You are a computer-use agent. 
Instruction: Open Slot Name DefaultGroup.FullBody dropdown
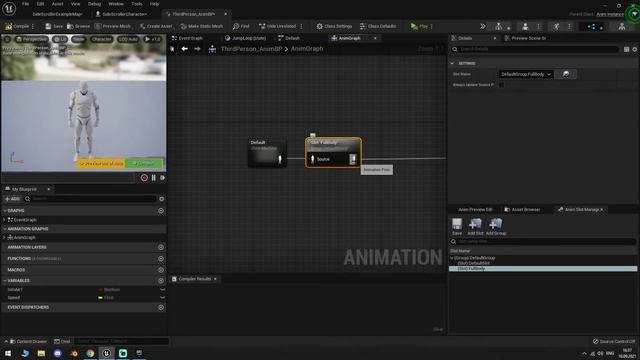pyautogui.click(x=526, y=74)
